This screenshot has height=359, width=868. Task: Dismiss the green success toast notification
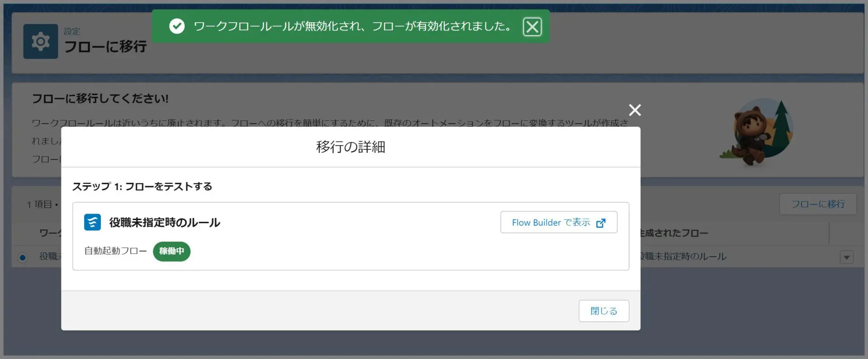pyautogui.click(x=532, y=27)
